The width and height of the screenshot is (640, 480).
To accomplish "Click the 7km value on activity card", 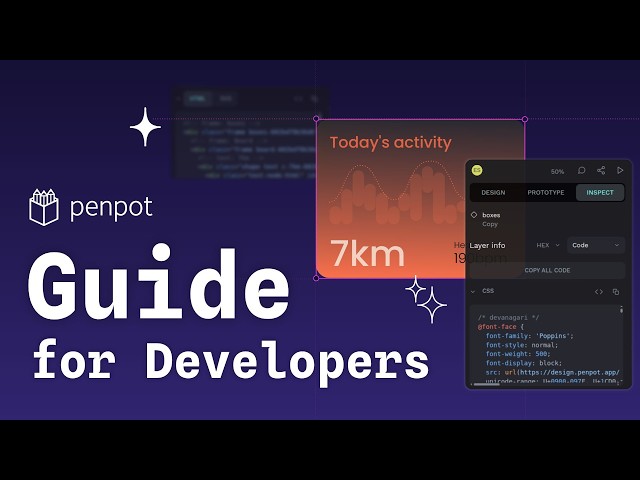I will 367,253.
